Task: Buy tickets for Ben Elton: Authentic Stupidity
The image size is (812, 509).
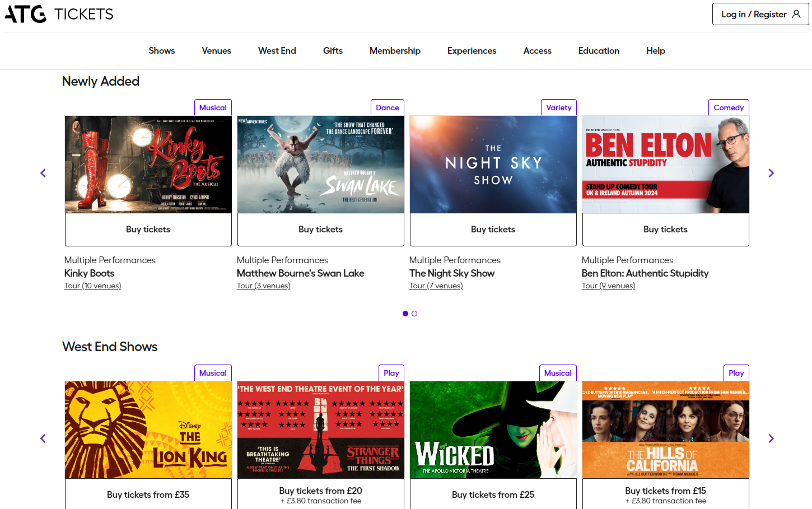Action: 666,230
